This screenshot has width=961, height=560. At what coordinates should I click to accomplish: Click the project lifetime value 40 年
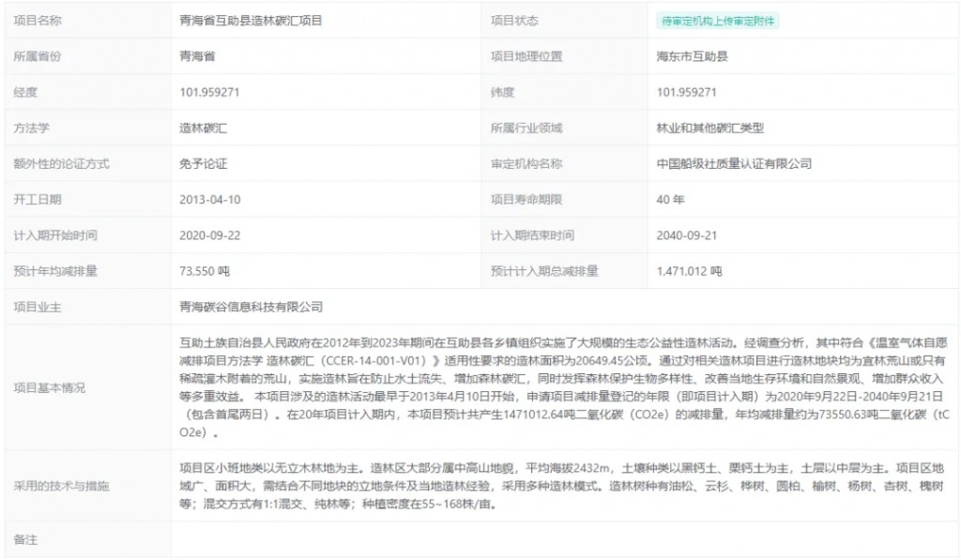point(671,200)
